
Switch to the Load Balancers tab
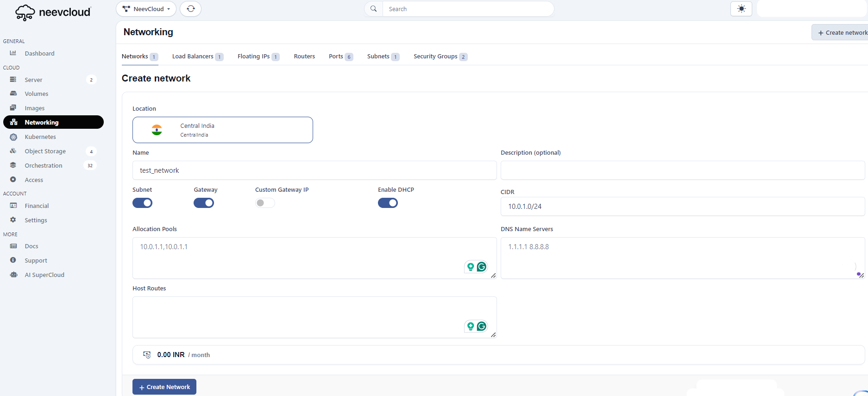[x=193, y=57]
